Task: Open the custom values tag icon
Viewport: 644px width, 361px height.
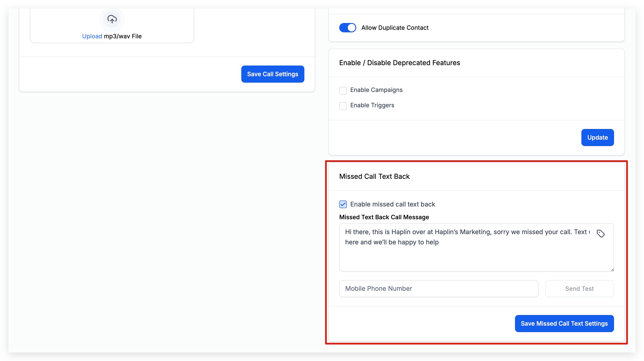Action: tap(601, 234)
